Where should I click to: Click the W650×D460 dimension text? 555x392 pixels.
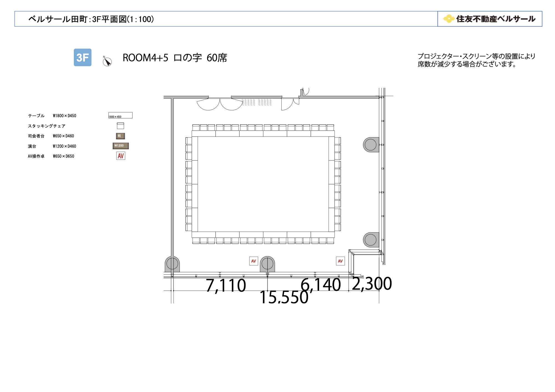pyautogui.click(x=63, y=136)
